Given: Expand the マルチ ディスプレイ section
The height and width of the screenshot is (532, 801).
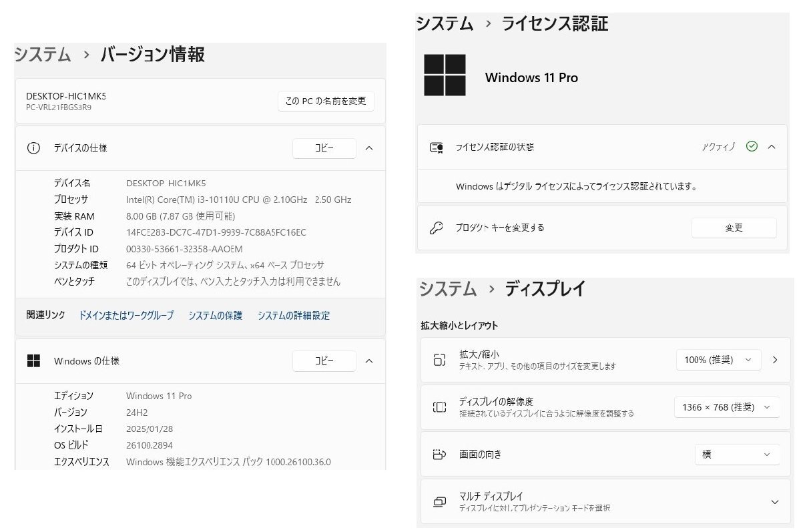Looking at the screenshot, I should tap(775, 502).
